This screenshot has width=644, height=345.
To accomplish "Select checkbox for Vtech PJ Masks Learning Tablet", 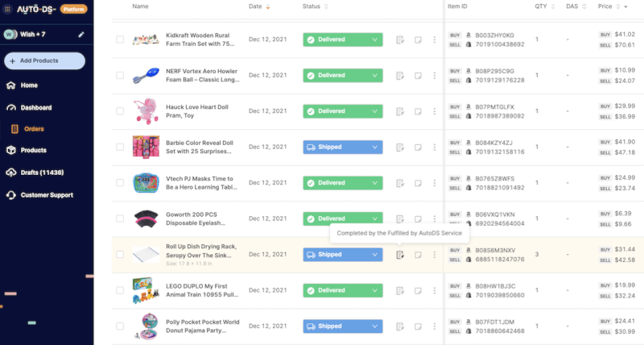I will (120, 182).
